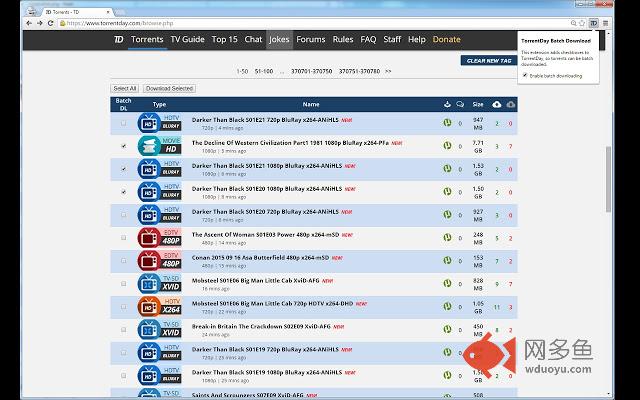Click the zoom magnifier icon in address bar
Viewport: 640px width, 400px height.
click(x=573, y=23)
